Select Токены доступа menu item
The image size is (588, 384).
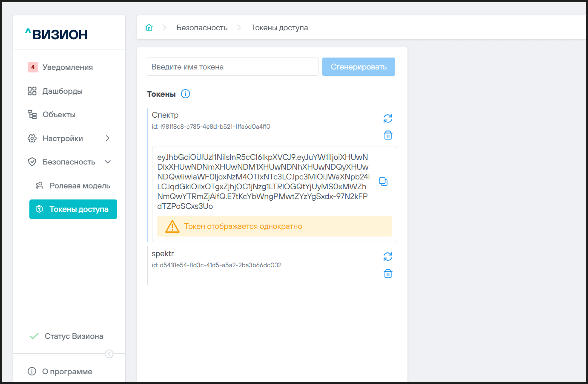tap(73, 209)
